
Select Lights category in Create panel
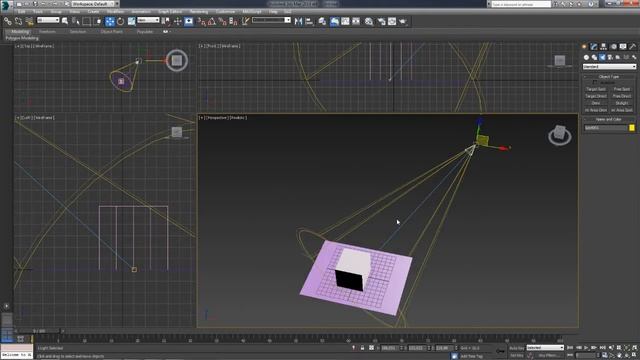point(602,57)
